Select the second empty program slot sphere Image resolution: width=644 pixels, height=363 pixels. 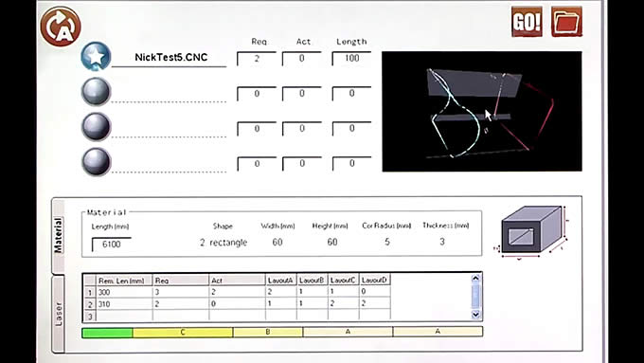tap(96, 92)
